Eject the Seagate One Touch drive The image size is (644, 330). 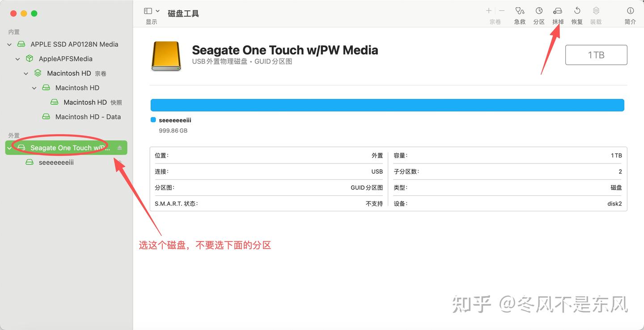119,148
